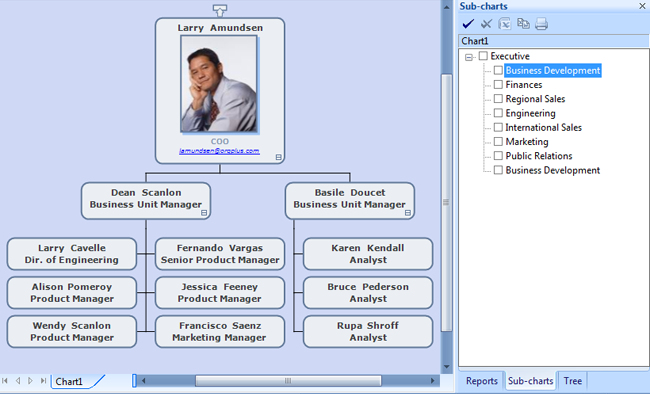Click the copy icon in Sub-charts toolbar
The height and width of the screenshot is (394, 650).
pos(523,24)
